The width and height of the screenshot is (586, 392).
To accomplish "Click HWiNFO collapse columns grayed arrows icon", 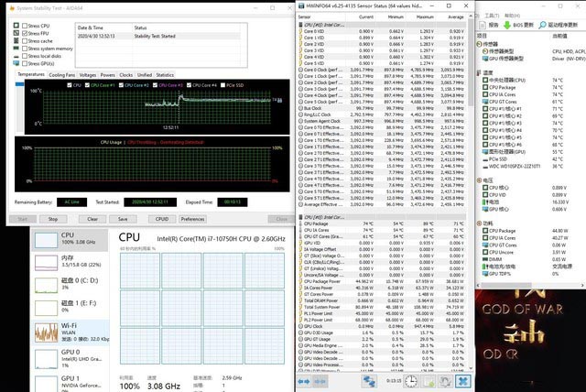I will point(320,382).
